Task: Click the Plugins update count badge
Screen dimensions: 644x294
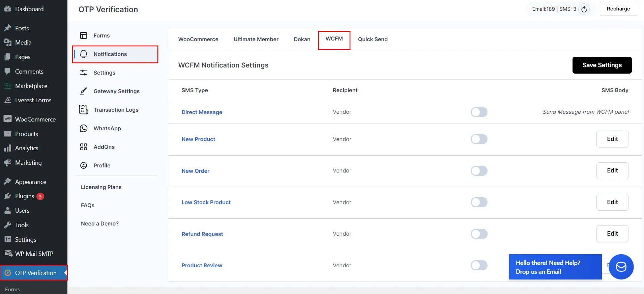Action: tap(40, 196)
